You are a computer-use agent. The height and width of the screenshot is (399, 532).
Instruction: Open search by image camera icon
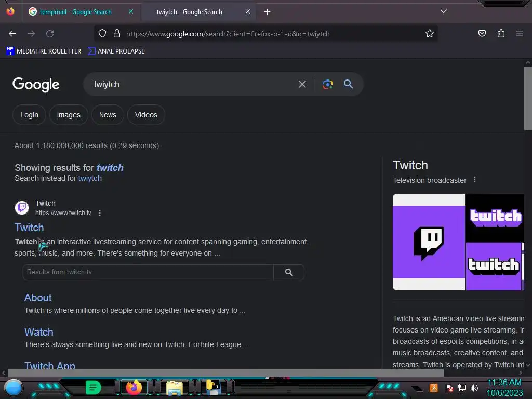click(x=327, y=84)
